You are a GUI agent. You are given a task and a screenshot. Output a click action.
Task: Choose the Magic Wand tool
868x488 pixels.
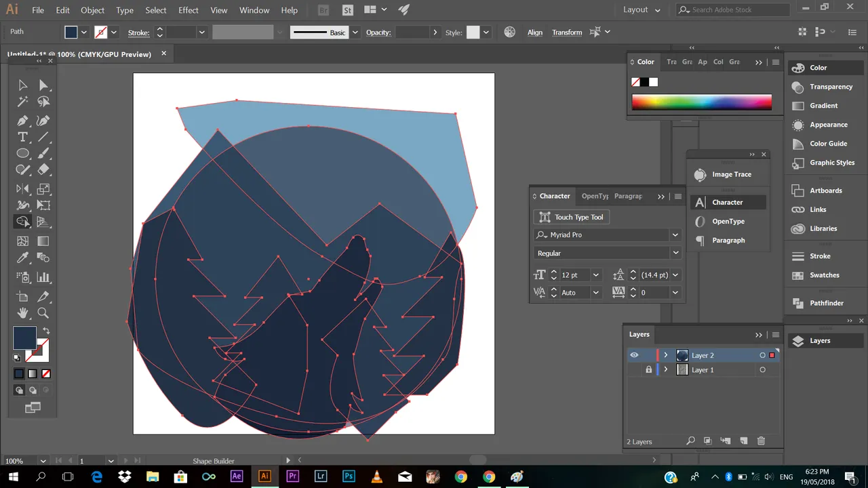click(22, 102)
